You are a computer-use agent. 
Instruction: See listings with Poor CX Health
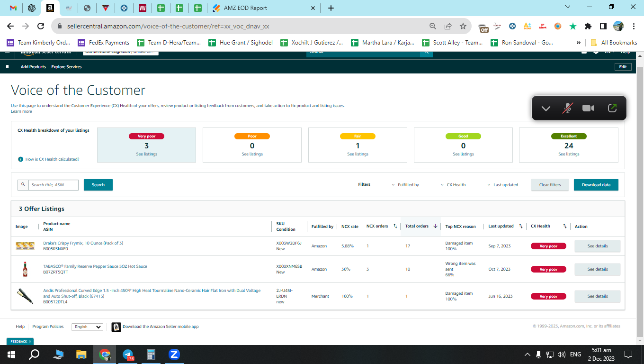[x=252, y=154]
